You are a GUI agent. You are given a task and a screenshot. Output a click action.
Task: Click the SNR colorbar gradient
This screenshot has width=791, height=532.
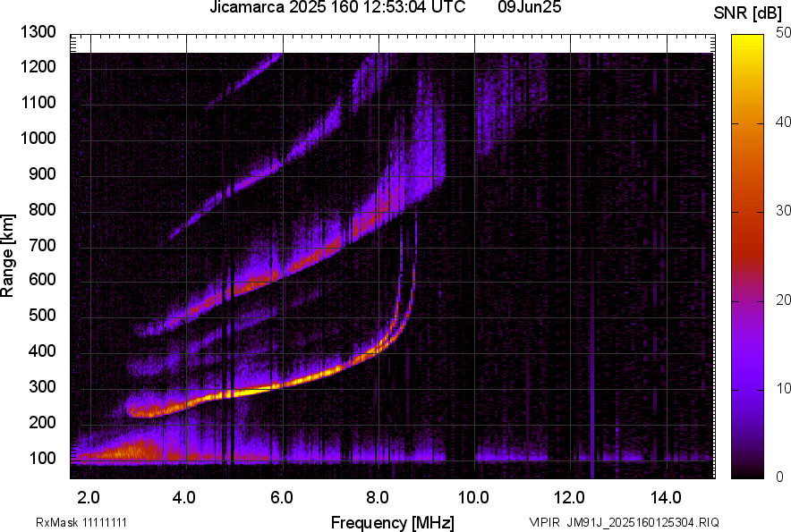(x=747, y=257)
